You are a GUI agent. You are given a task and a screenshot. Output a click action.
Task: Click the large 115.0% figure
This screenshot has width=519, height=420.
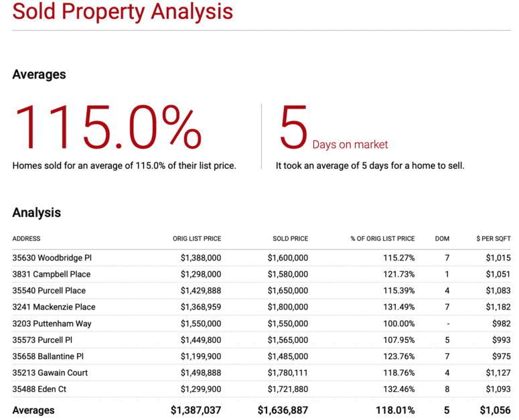(107, 127)
